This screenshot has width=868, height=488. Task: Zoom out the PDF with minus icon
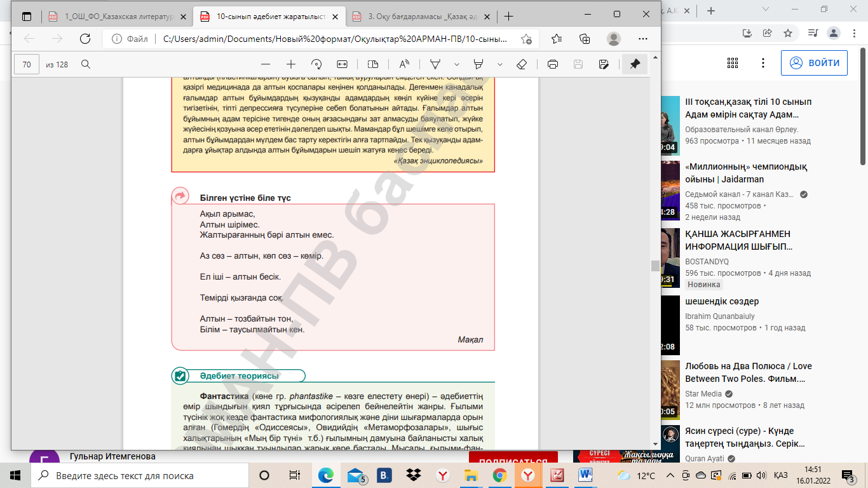(266, 64)
